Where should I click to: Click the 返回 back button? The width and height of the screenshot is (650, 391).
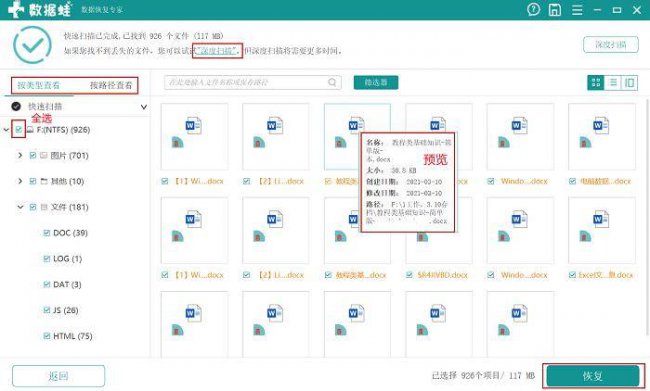pyautogui.click(x=58, y=376)
